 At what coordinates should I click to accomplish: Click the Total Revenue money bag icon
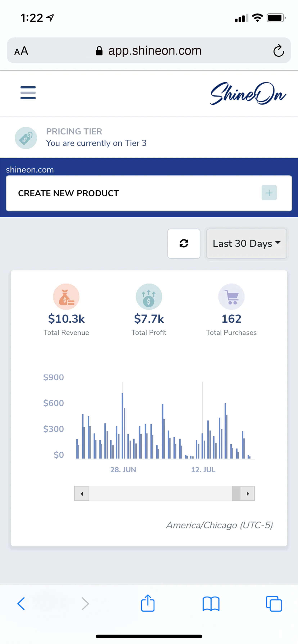(66, 296)
